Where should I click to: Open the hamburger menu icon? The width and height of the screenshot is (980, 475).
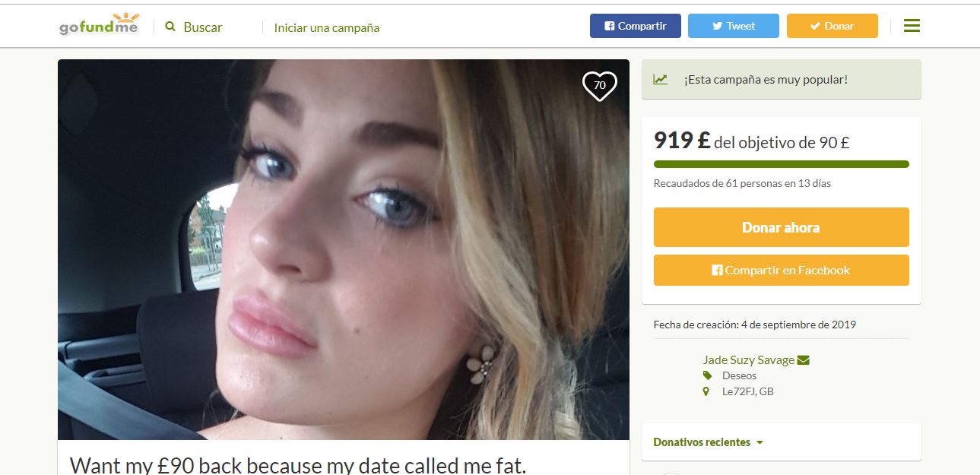click(912, 26)
